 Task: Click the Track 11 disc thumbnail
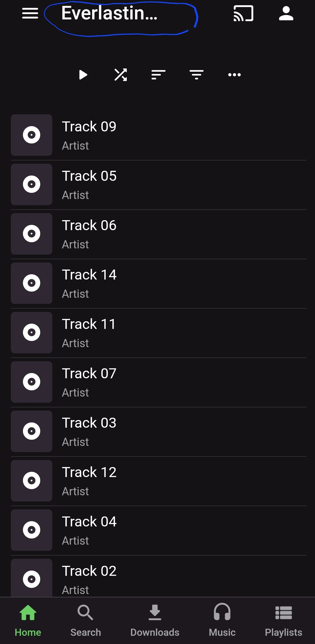pos(32,333)
